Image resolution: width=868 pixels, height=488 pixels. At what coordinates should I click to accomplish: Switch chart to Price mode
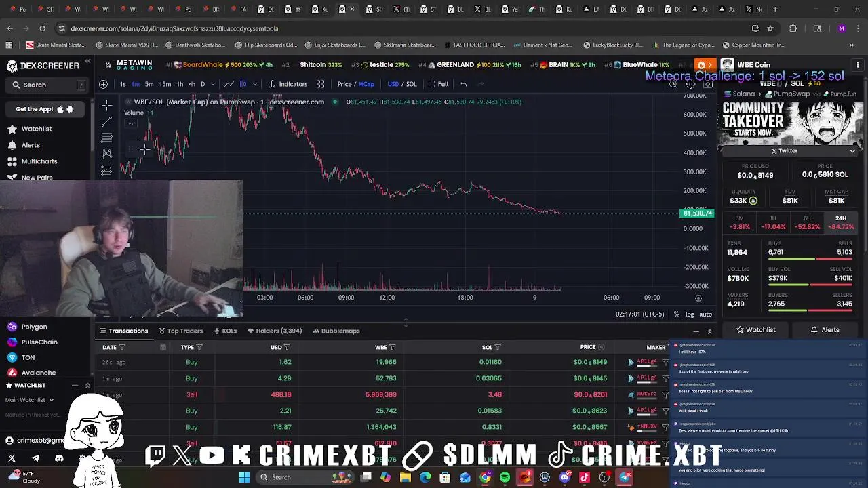(344, 84)
